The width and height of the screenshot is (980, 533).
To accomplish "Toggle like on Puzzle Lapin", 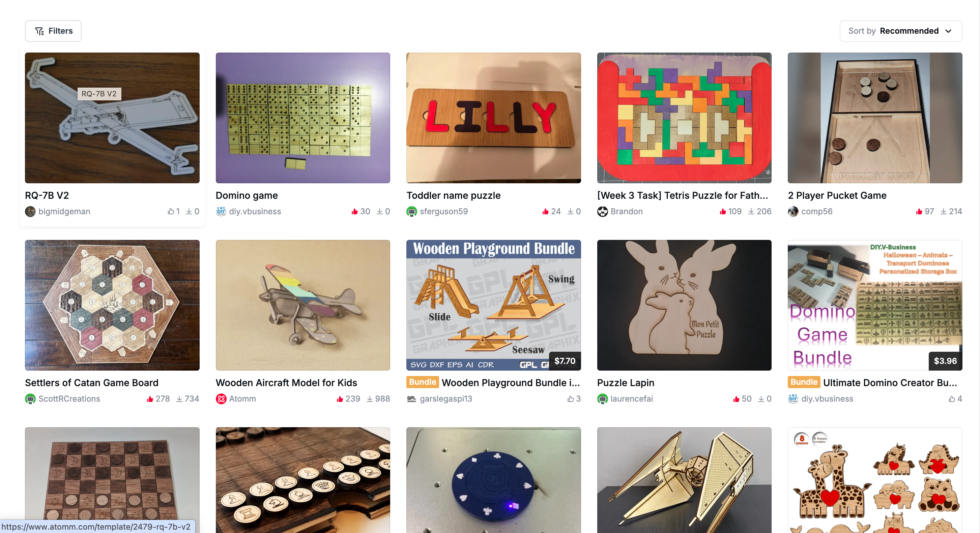I will click(736, 399).
